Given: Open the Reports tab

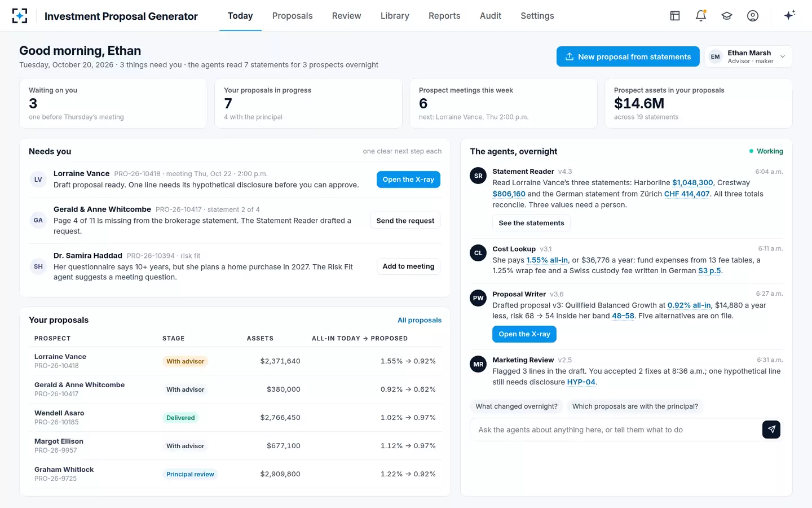Looking at the screenshot, I should 444,16.
